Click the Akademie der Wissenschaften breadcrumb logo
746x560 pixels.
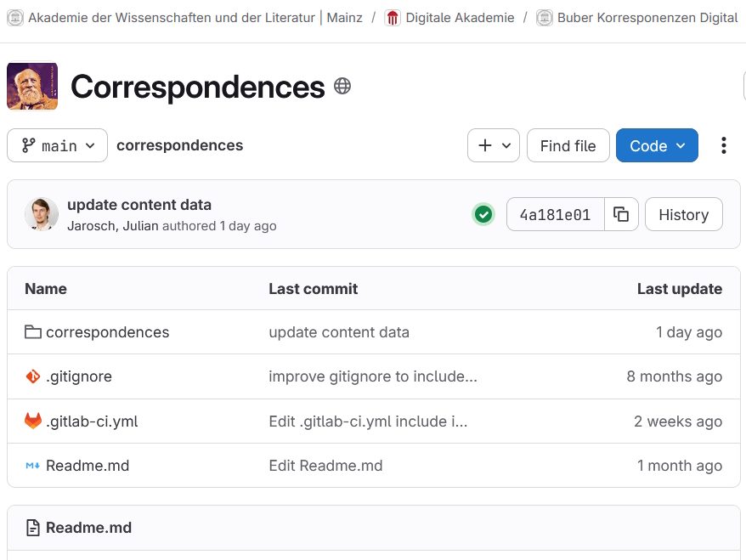(x=14, y=17)
